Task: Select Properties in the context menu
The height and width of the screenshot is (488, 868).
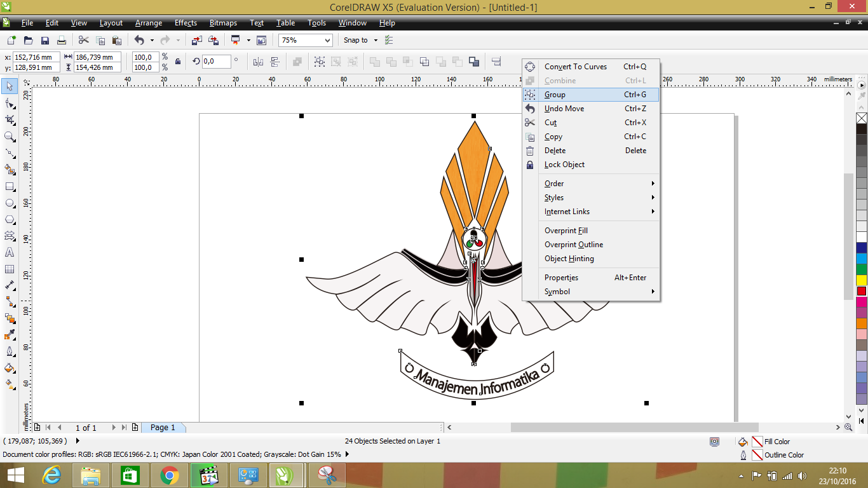Action: coord(591,278)
